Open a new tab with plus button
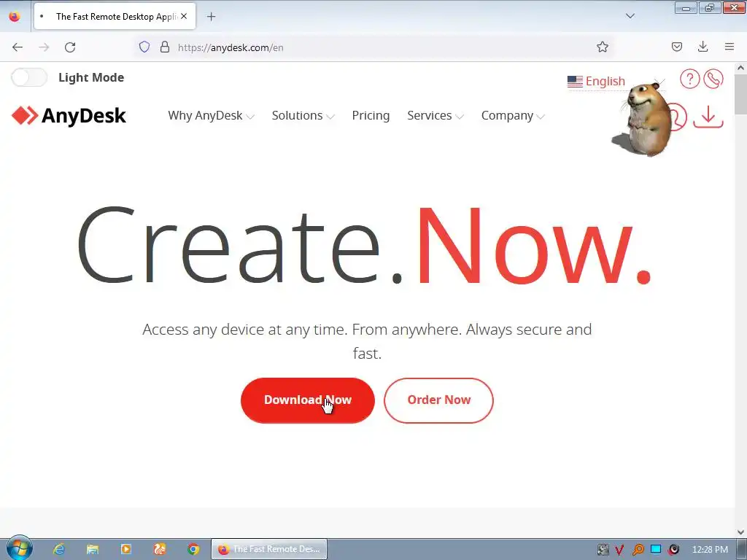This screenshot has width=747, height=560. [211, 17]
